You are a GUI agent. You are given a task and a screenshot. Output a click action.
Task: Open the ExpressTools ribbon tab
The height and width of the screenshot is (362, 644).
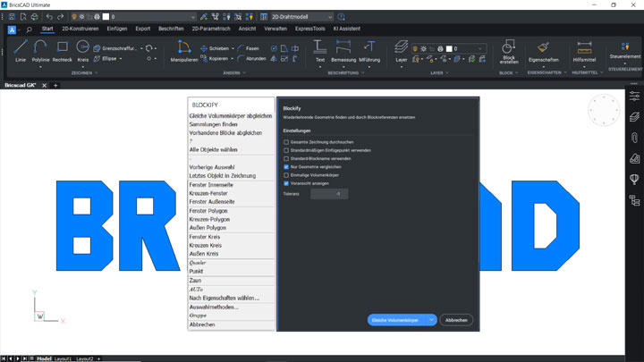[x=309, y=29]
